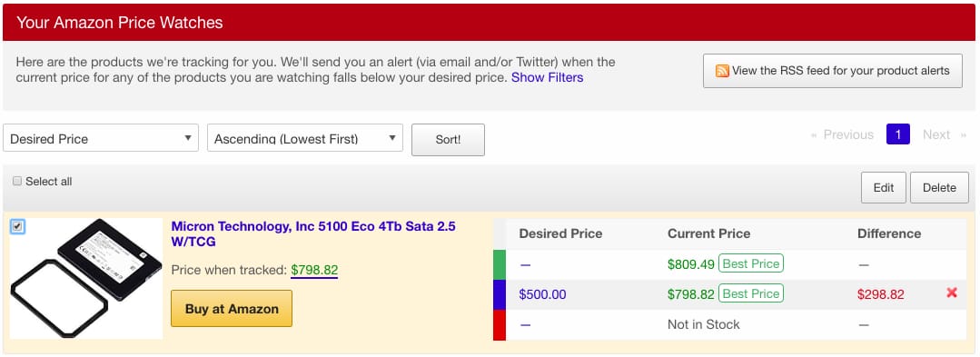
Task: Click the green Amazon price color bar
Action: [499, 264]
